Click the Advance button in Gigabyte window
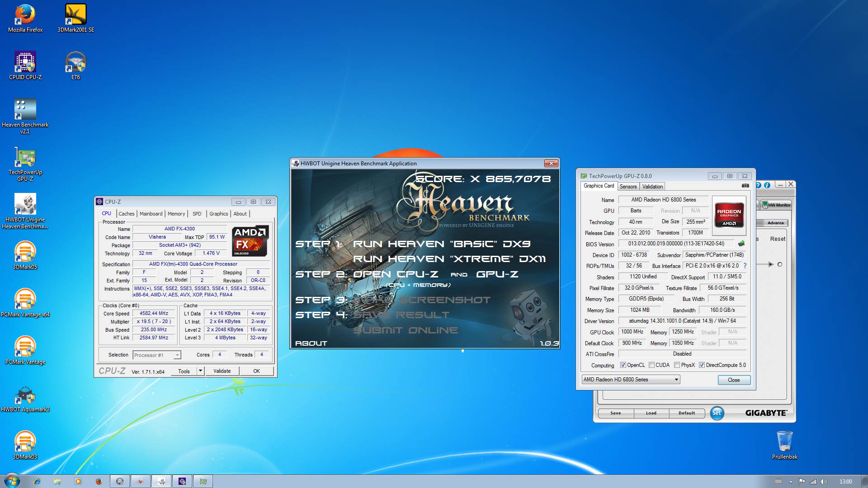This screenshot has height=488, width=868. coord(776,223)
